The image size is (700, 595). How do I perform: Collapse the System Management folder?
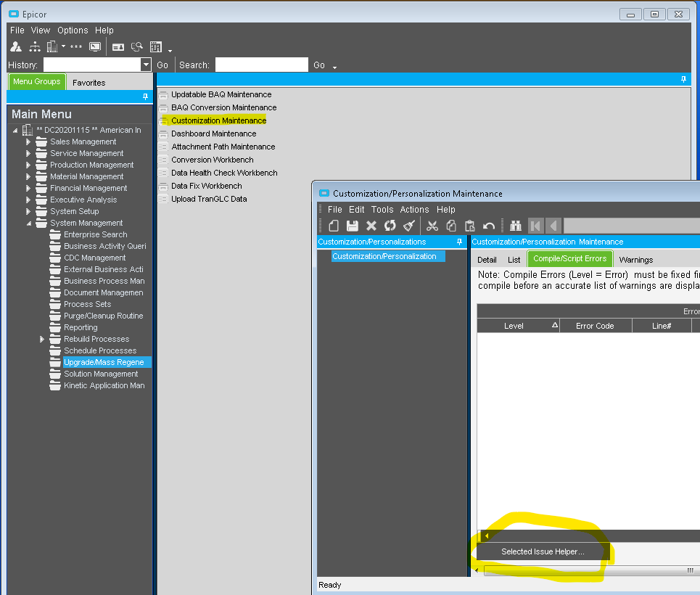(x=28, y=223)
